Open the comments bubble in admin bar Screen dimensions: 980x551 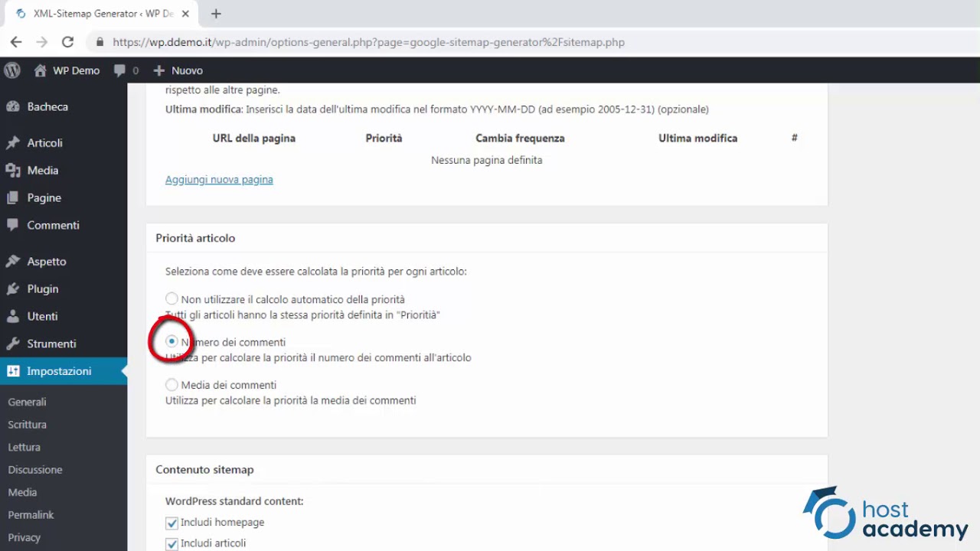[119, 70]
